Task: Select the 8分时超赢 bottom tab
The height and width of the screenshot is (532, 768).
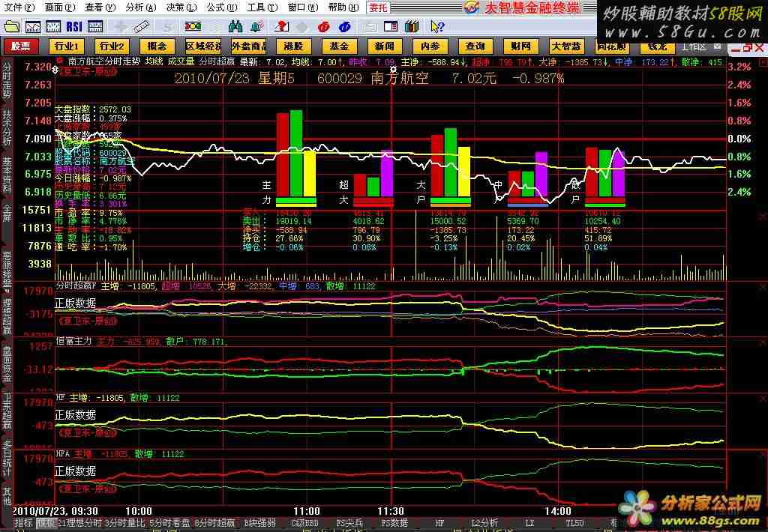Action: 214,523
